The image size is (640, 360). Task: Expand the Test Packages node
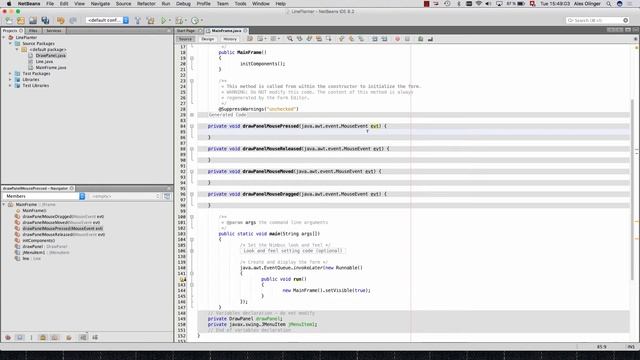[10, 73]
